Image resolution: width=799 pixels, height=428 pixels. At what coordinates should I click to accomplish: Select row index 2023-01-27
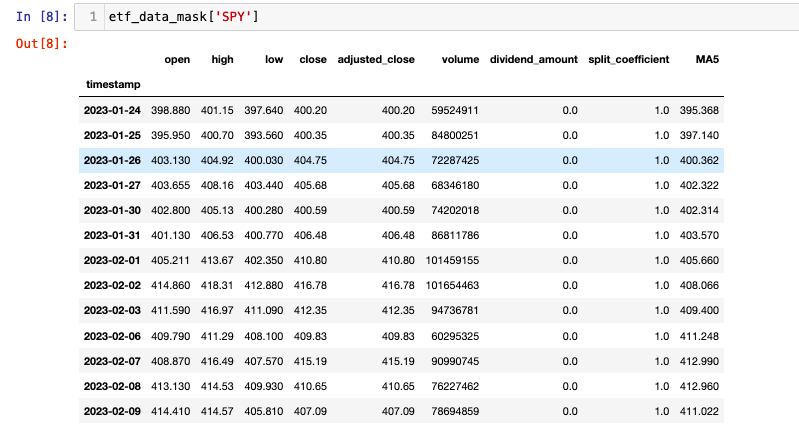click(112, 185)
